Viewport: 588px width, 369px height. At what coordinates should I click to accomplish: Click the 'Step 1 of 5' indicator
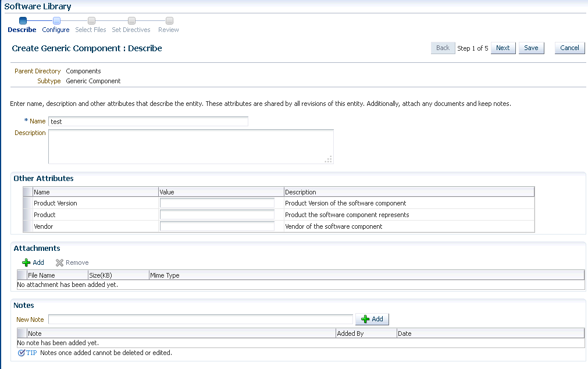point(472,48)
